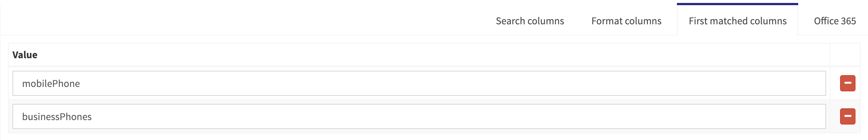Select the First matched columns tab
This screenshot has width=868, height=140.
point(738,21)
